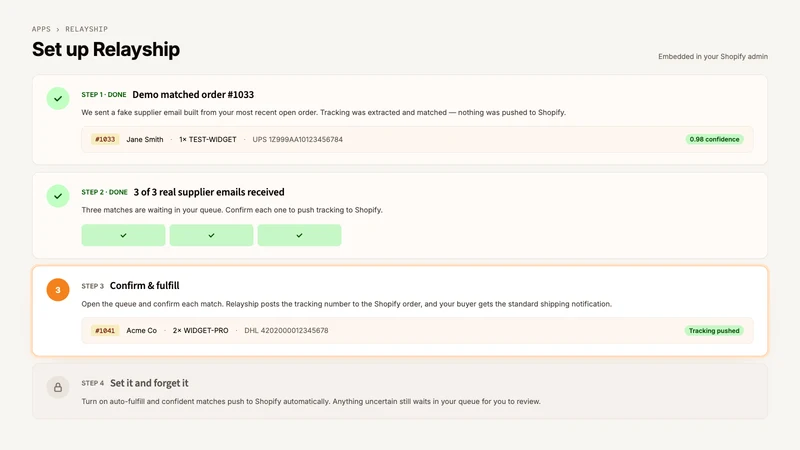800x450 pixels.
Task: Open the Apps breadcrumb link
Action: pyautogui.click(x=41, y=29)
